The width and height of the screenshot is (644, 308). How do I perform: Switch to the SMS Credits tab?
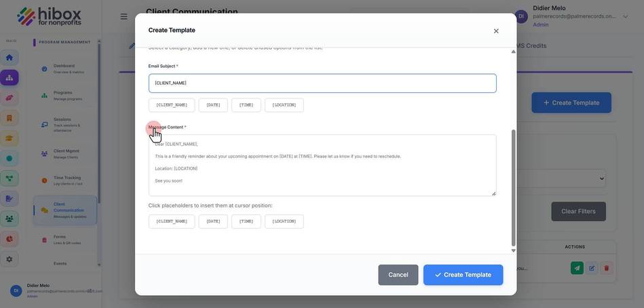531,46
